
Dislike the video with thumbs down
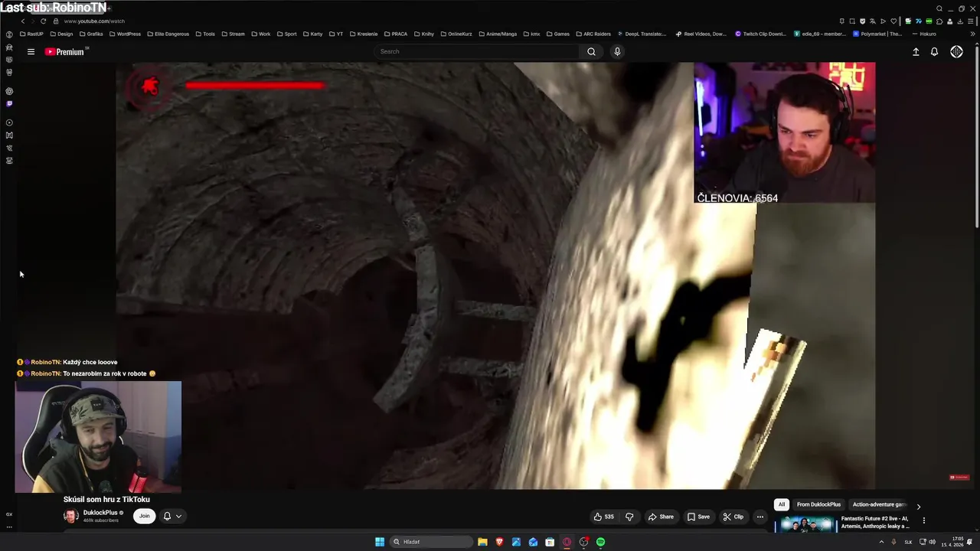pyautogui.click(x=629, y=517)
